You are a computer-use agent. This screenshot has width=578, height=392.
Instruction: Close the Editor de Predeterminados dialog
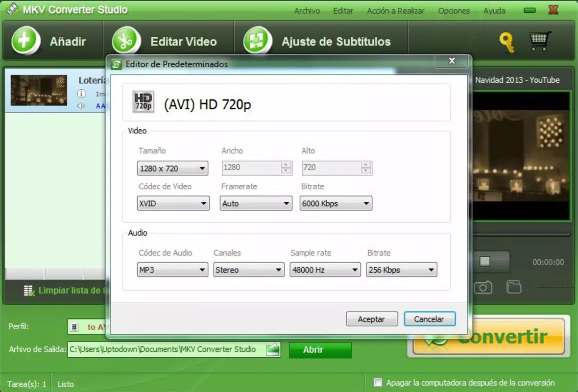(x=452, y=61)
